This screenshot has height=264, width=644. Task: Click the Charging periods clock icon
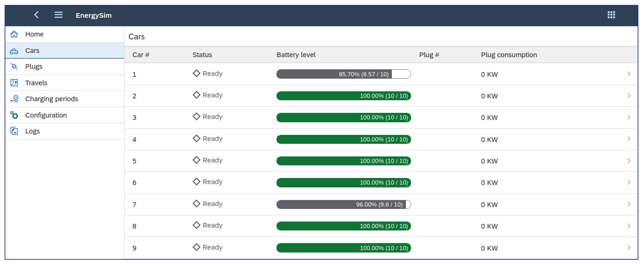tap(14, 99)
